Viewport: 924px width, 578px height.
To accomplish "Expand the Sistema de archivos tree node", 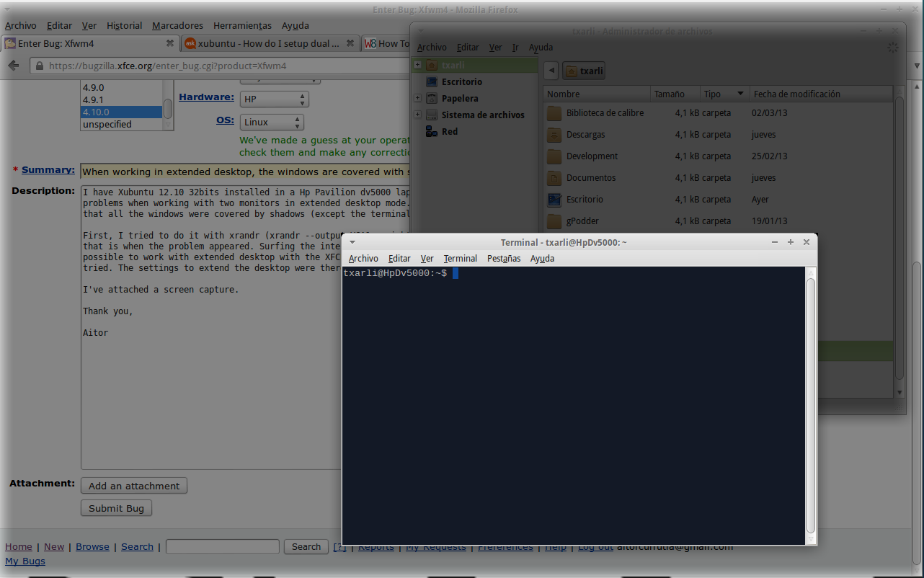I will tap(417, 115).
